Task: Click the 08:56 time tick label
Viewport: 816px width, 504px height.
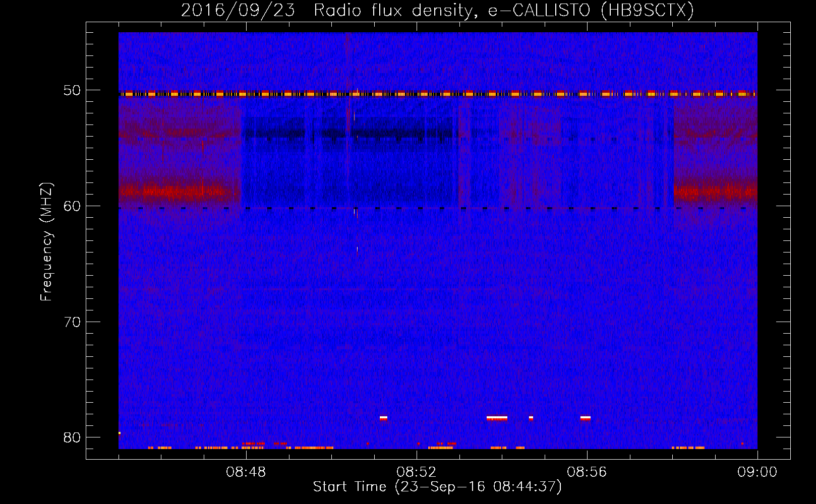Action: coord(587,472)
